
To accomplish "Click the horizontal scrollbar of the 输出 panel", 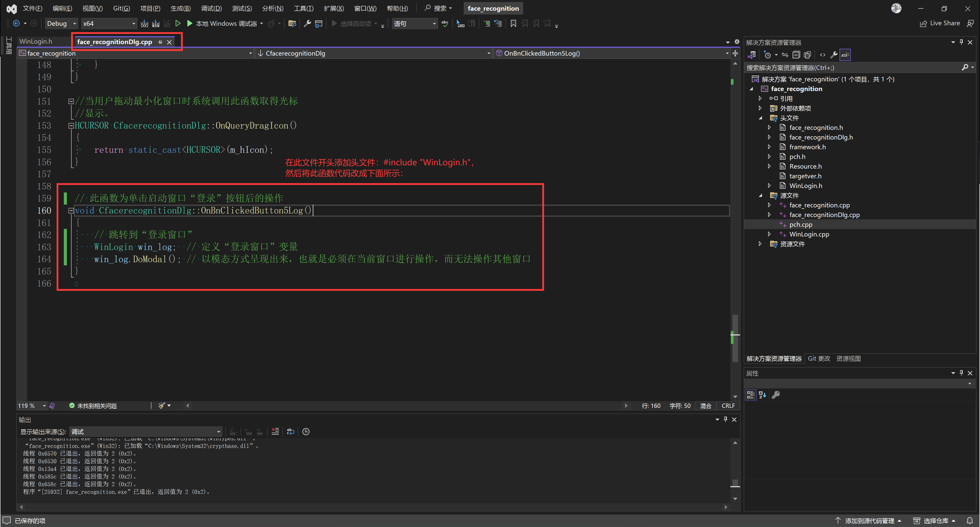I will pos(373,507).
